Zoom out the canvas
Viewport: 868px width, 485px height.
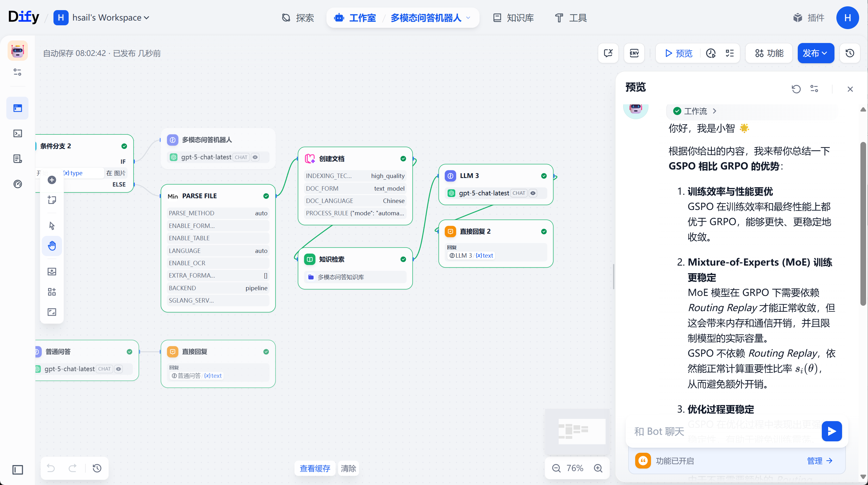(x=556, y=468)
